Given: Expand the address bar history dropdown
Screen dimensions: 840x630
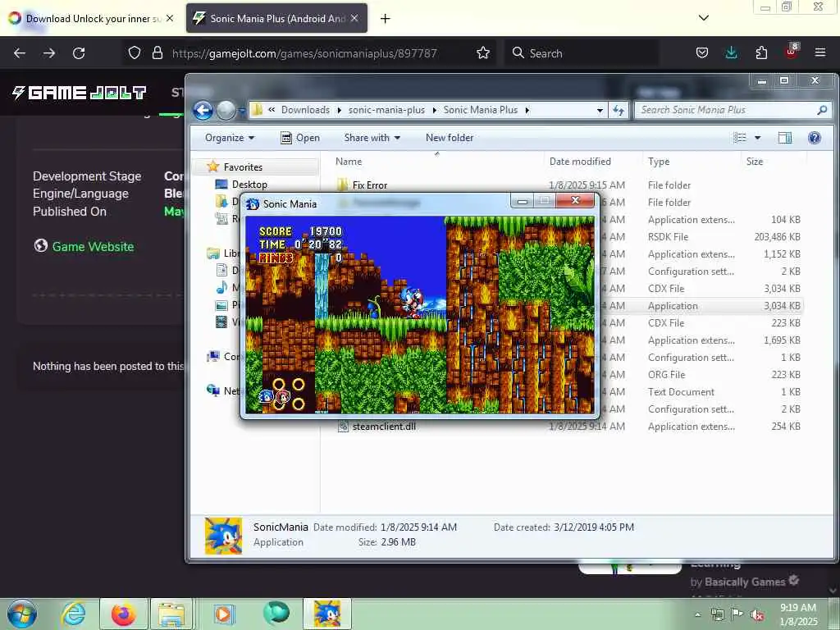Looking at the screenshot, I should pyautogui.click(x=600, y=111).
